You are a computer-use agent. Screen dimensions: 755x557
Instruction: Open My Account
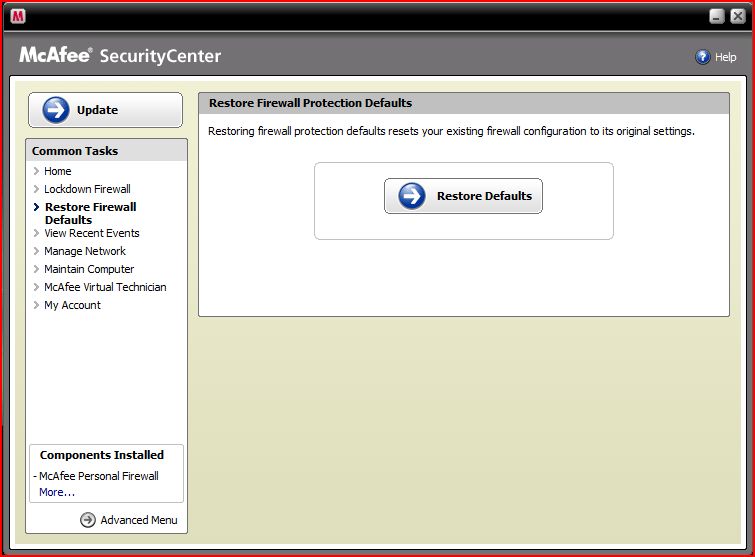[72, 305]
